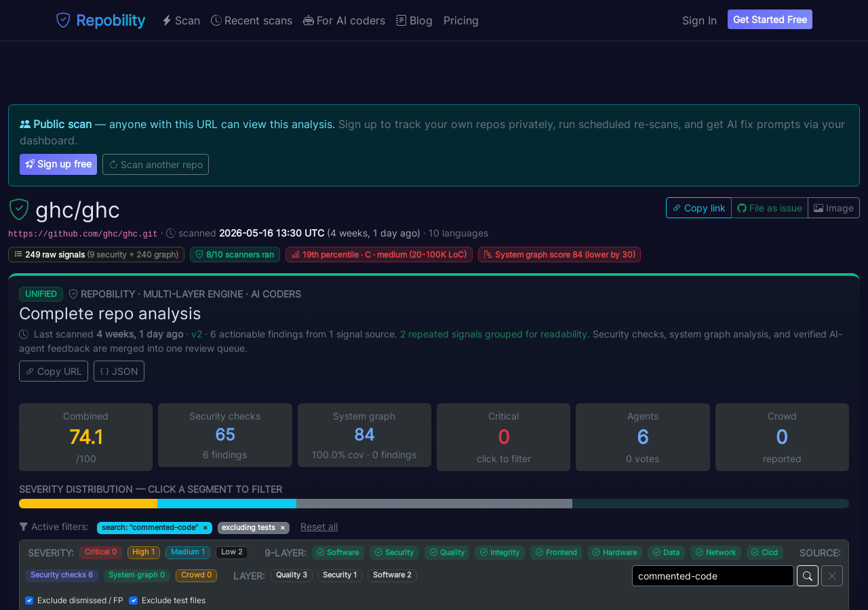Click the repeated signals grouped link
This screenshot has height=610, width=868.
pyautogui.click(x=494, y=334)
